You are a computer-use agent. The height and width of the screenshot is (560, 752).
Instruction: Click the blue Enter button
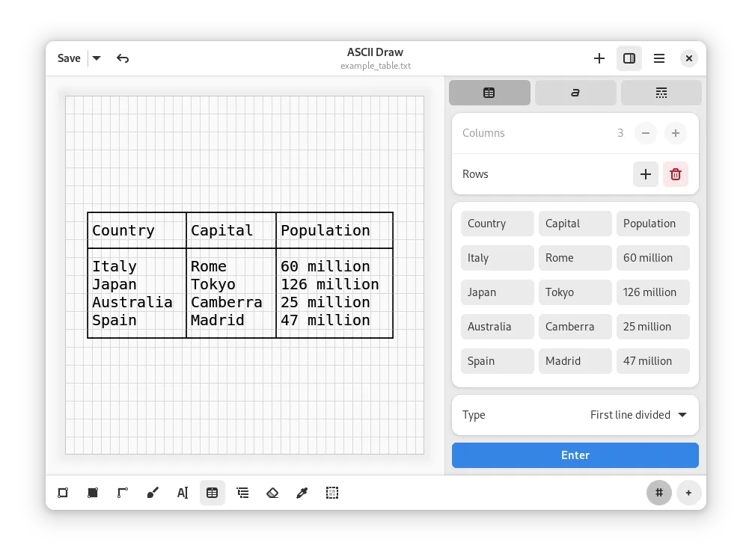click(575, 455)
